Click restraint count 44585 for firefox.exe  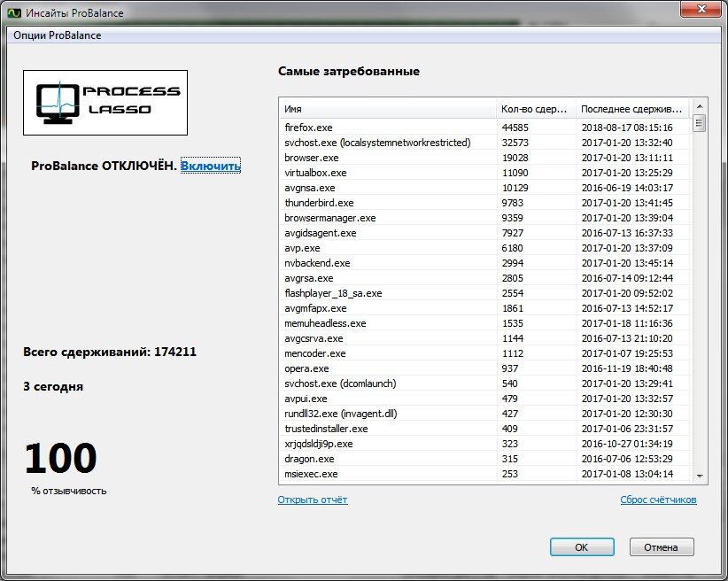click(515, 128)
